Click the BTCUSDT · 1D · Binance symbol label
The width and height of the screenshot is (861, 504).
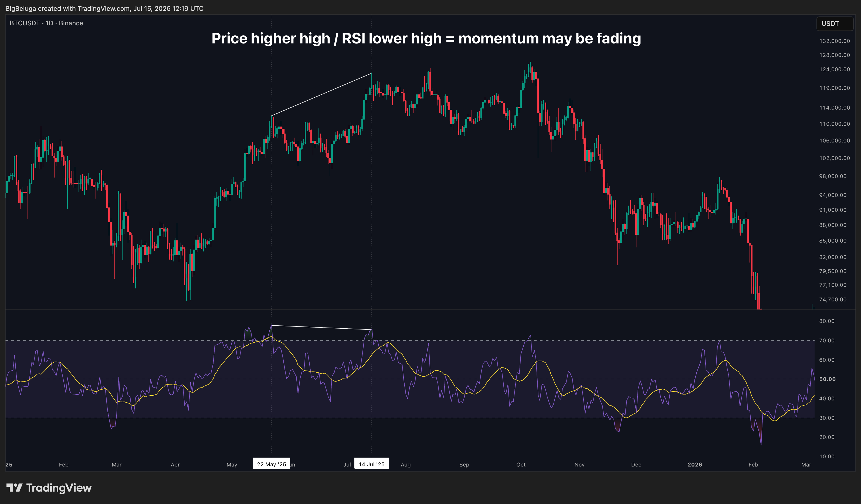(x=46, y=23)
